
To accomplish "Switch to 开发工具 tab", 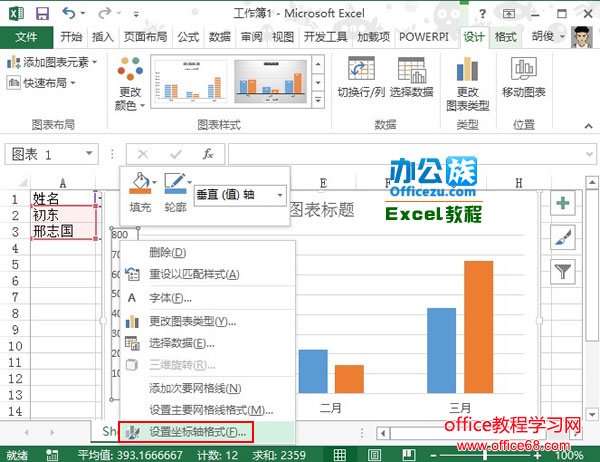I will (x=325, y=37).
